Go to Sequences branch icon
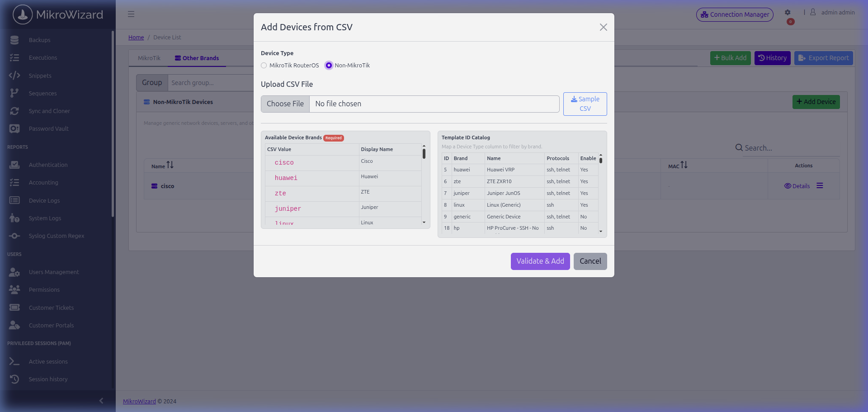Screen dimensions: 868x412 14,93
